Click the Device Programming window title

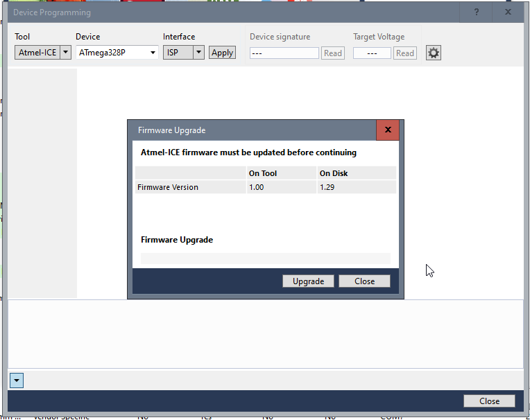click(52, 12)
